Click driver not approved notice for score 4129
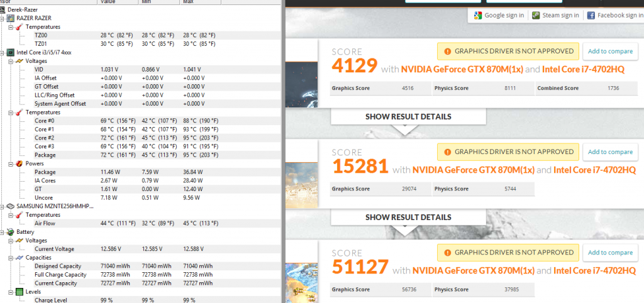 (x=508, y=52)
